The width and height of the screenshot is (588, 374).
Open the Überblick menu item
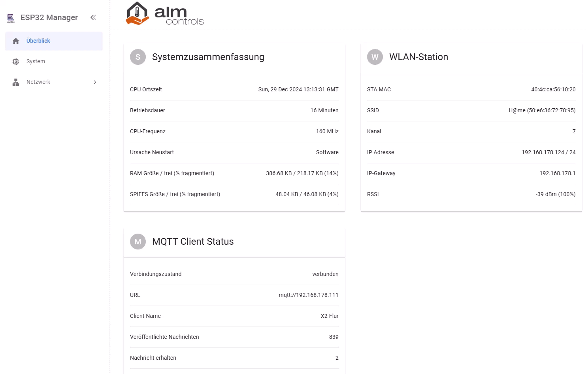tap(54, 41)
